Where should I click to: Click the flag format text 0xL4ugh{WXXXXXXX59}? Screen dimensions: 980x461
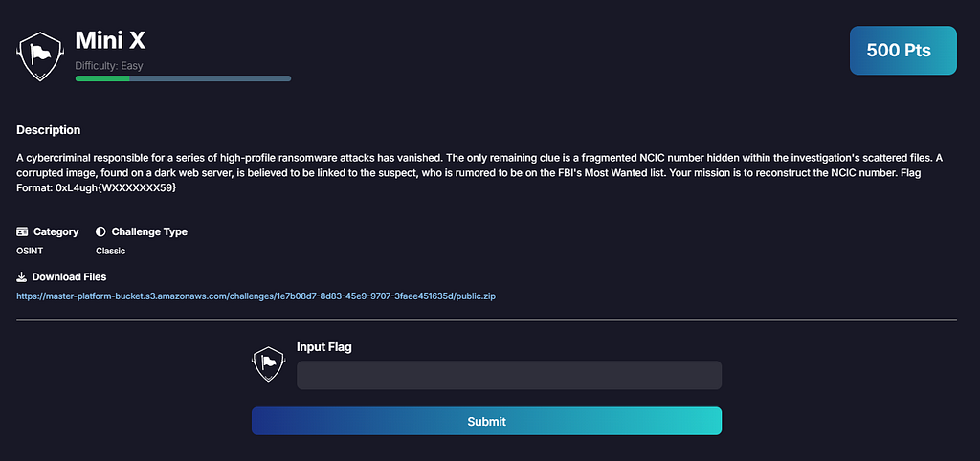pos(116,187)
